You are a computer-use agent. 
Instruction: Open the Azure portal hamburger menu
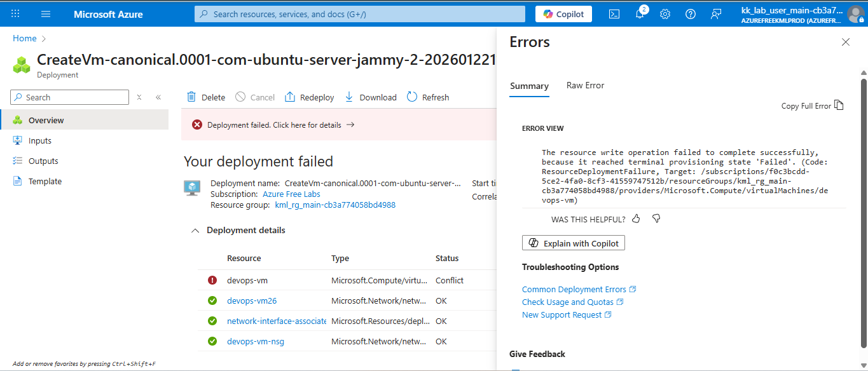click(x=46, y=14)
